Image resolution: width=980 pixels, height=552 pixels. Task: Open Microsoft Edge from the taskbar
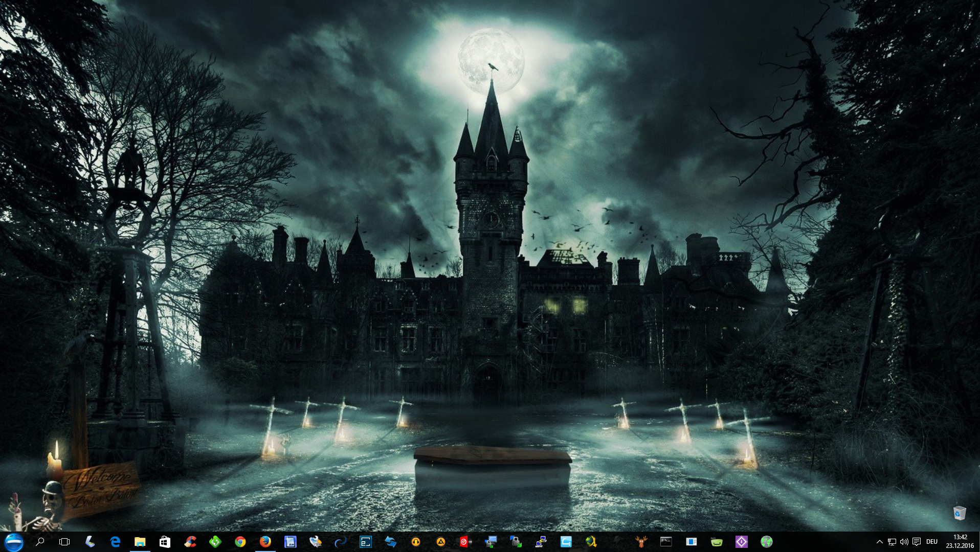pos(115,542)
